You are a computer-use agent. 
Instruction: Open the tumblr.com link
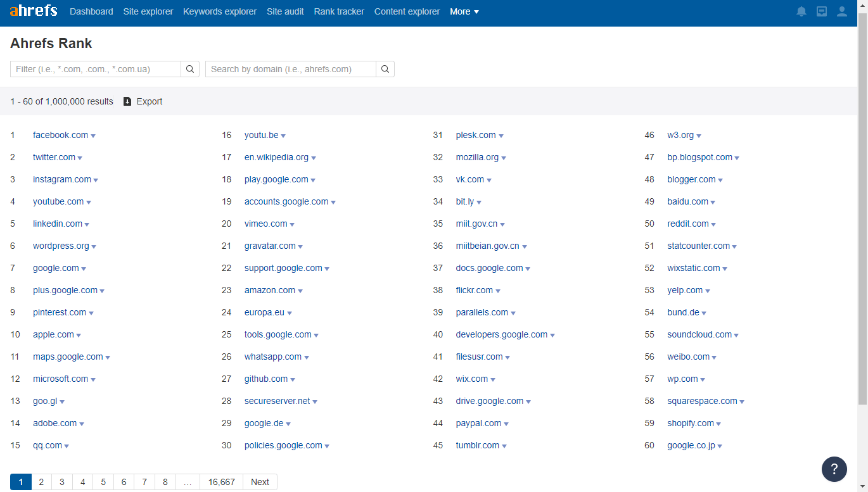click(x=478, y=445)
